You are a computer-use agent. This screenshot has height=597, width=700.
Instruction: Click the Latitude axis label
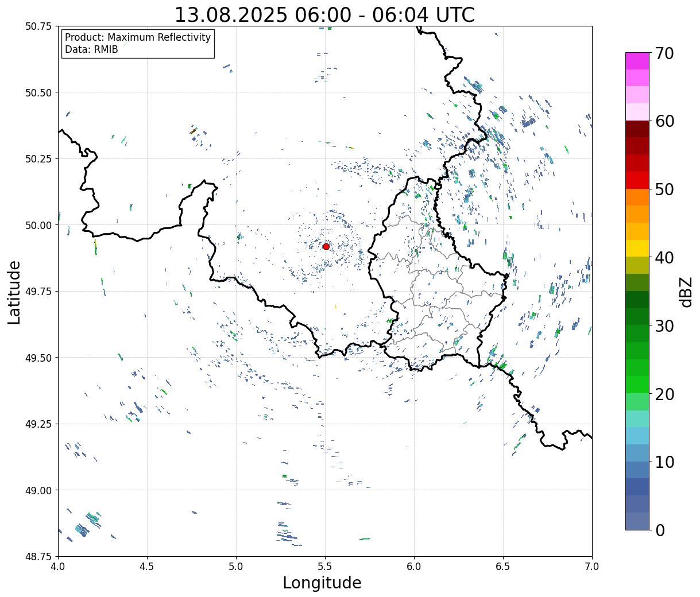(14, 292)
